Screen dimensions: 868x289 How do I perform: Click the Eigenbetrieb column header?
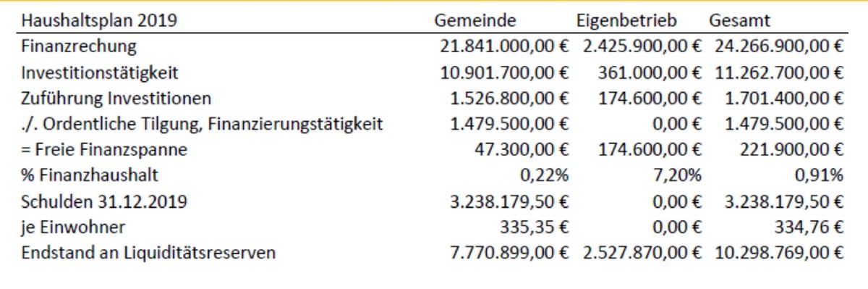(x=619, y=22)
